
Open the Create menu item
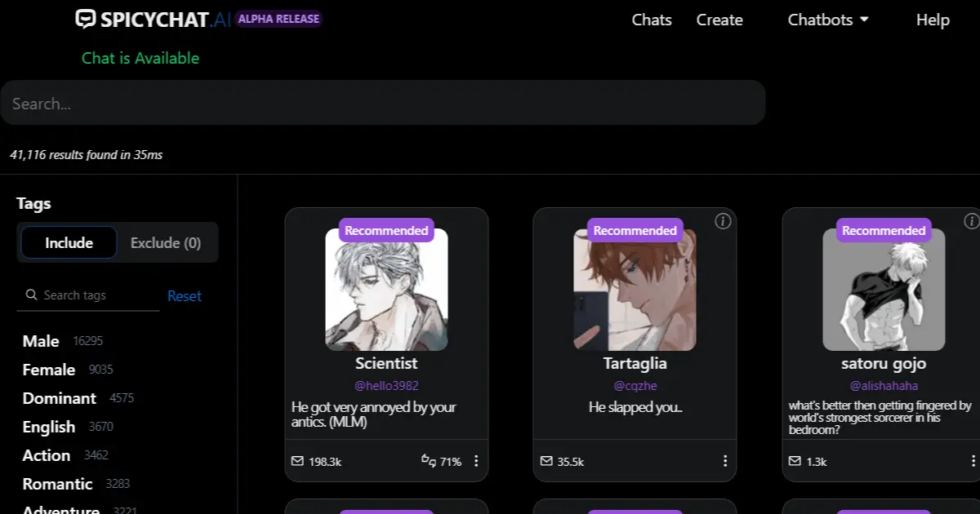pyautogui.click(x=719, y=20)
